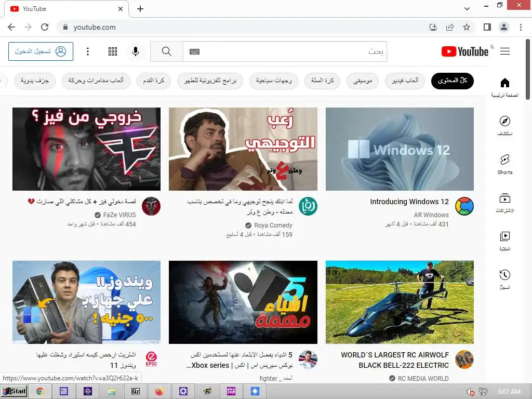Open the FaZe VIRUS channel name

tap(119, 215)
